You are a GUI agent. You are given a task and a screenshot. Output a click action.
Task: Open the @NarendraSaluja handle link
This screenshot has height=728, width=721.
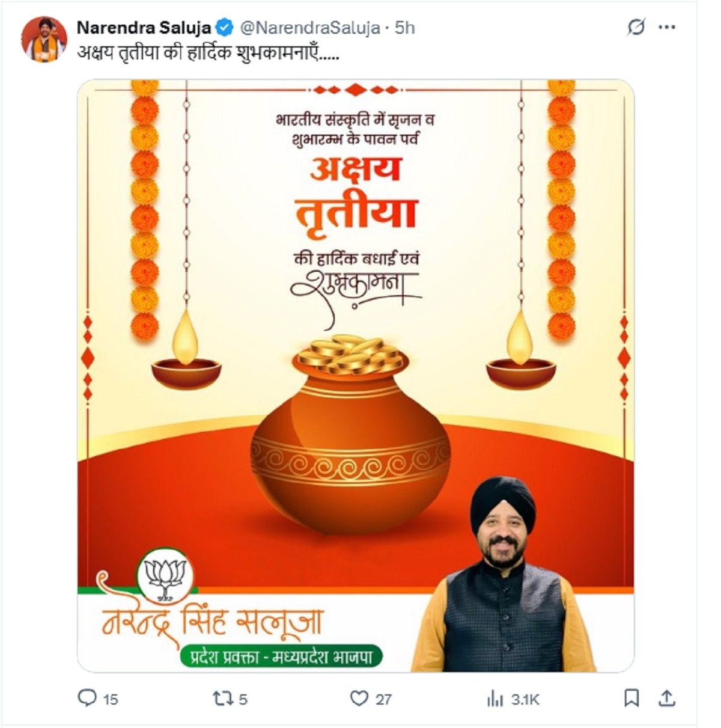(311, 28)
